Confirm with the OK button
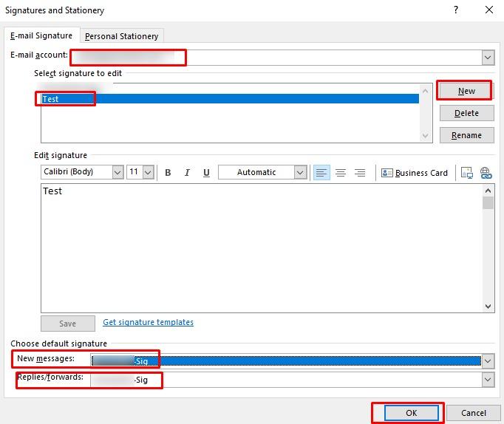The height and width of the screenshot is (424, 504). [x=411, y=413]
